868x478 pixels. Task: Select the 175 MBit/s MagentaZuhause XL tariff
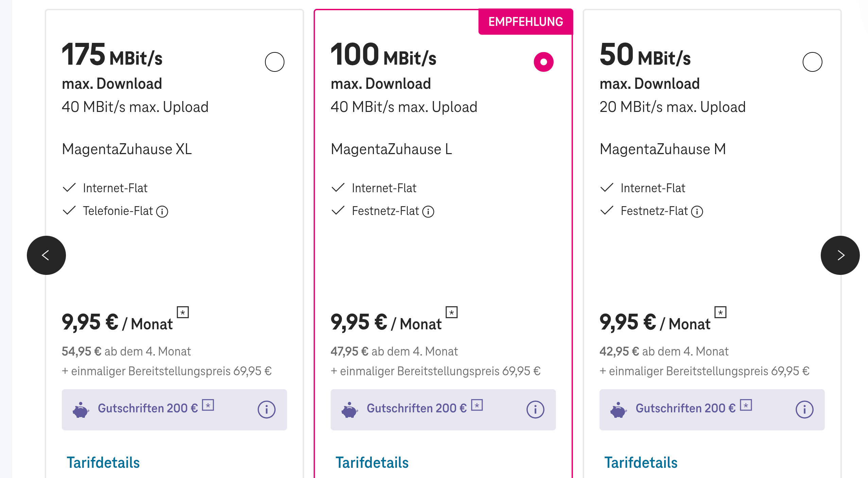point(275,62)
